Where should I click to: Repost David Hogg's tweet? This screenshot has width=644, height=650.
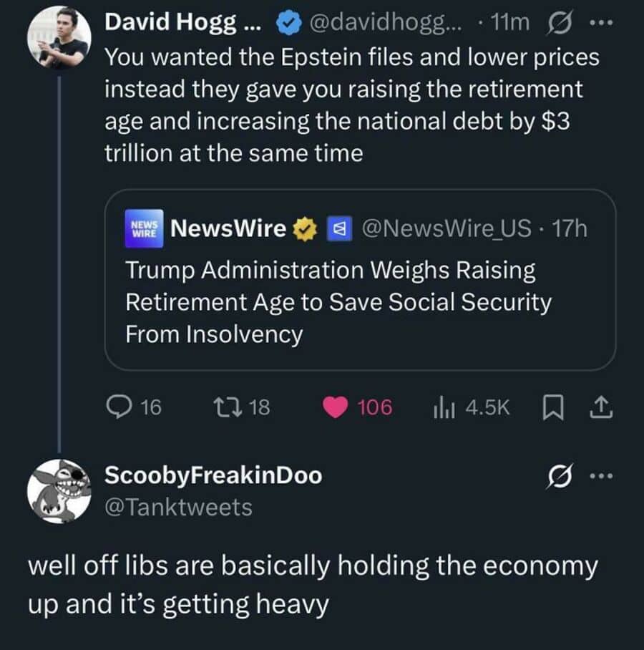click(x=218, y=407)
